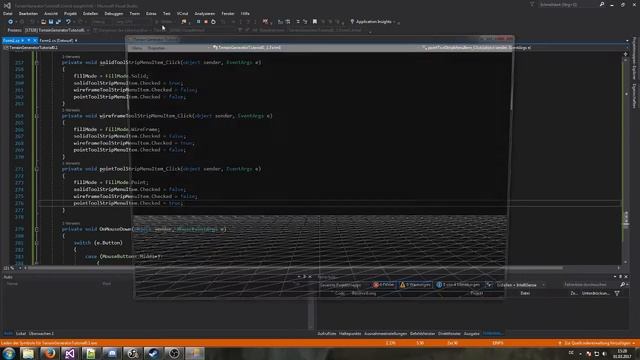Collapse solidToolStripMenuItem_Click method region
Viewport: 640px width, 360px height.
pyautogui.click(x=36, y=62)
